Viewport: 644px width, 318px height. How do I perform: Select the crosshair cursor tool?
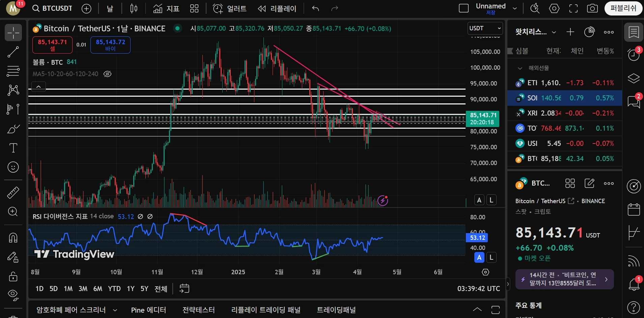13,33
